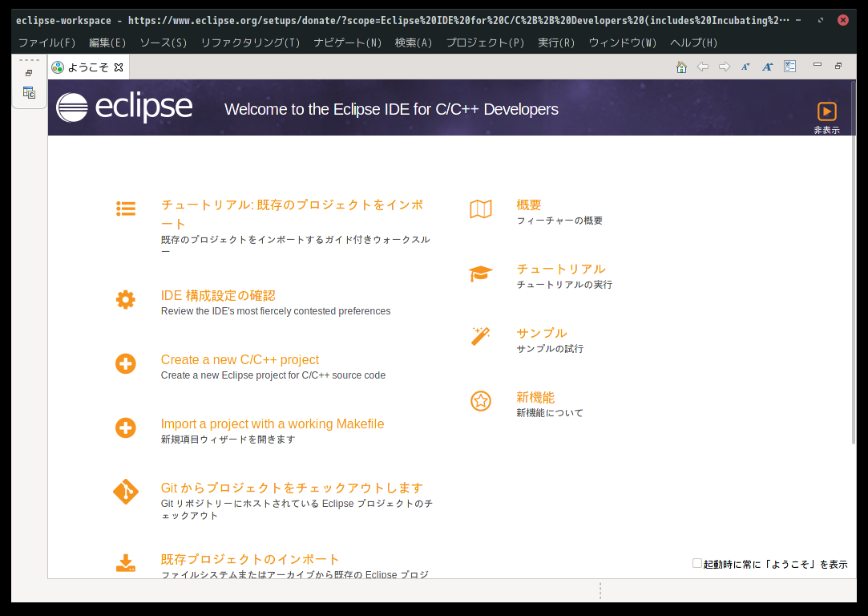
Task: Open the 新機能 link
Action: point(535,398)
